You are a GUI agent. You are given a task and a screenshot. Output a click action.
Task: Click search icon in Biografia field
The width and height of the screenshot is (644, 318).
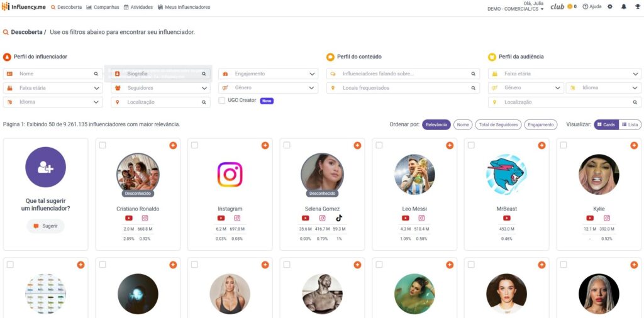pos(204,74)
